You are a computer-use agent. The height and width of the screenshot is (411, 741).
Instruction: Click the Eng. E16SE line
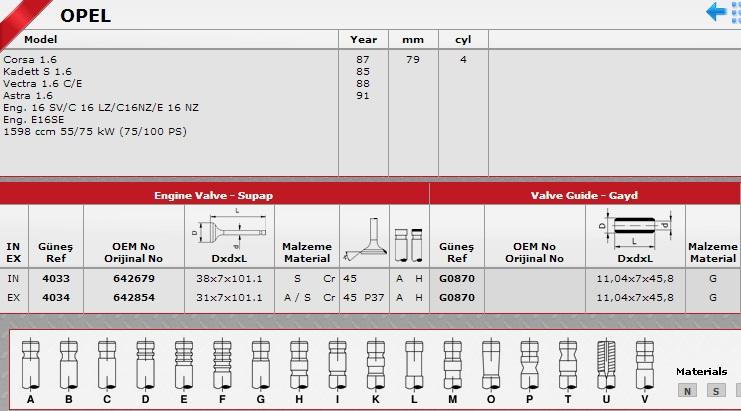34,120
